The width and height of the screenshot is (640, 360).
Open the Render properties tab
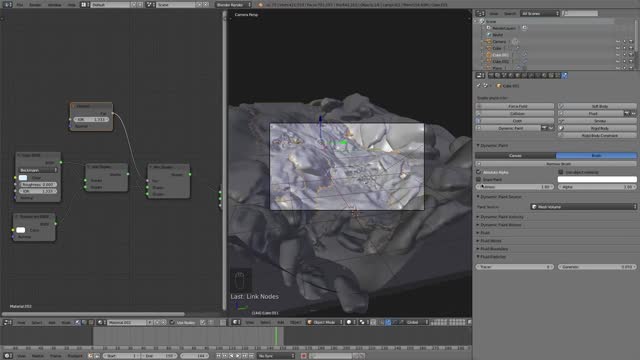pyautogui.click(x=491, y=76)
